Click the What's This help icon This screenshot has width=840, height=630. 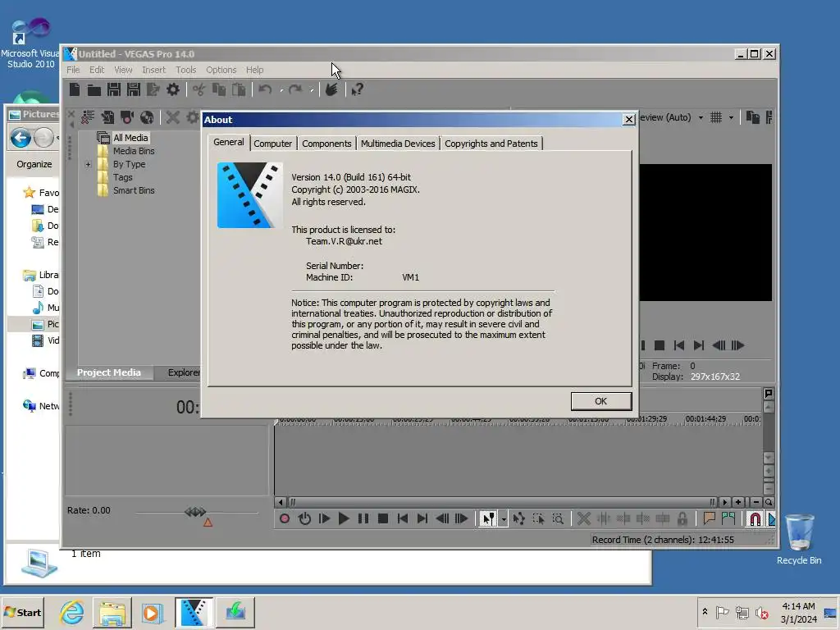coord(358,89)
